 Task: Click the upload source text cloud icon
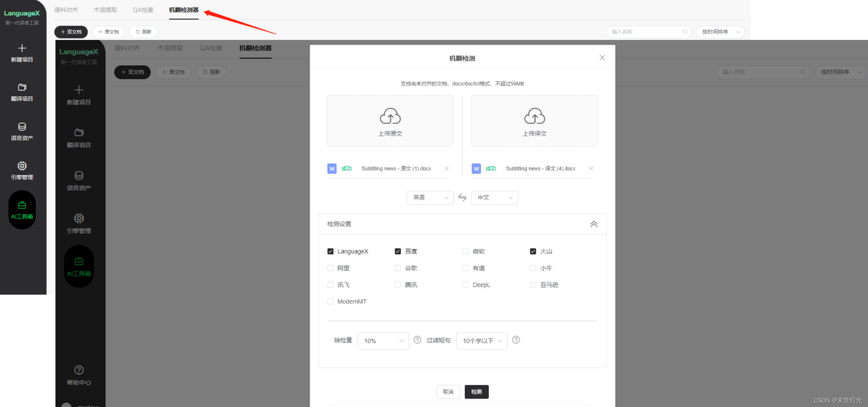[390, 116]
